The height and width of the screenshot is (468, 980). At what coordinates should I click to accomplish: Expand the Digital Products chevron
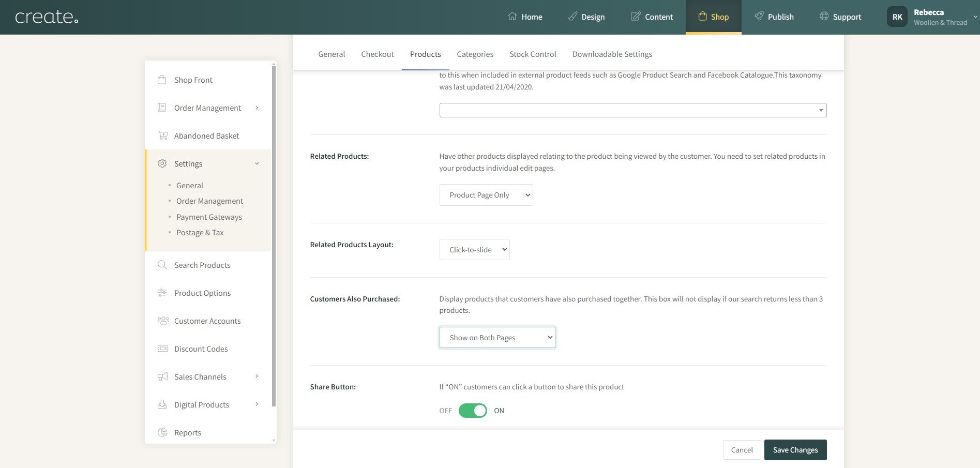257,404
